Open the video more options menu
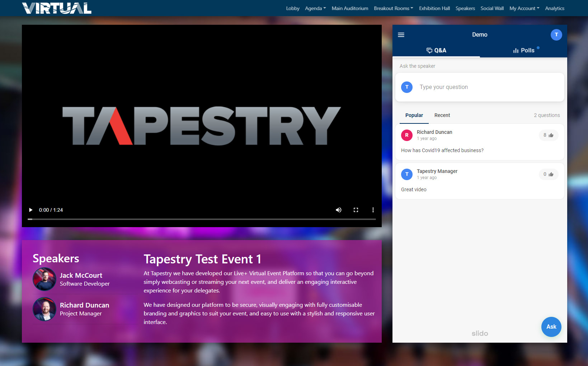 pyautogui.click(x=373, y=210)
